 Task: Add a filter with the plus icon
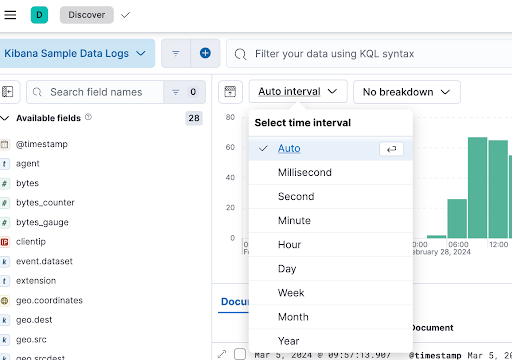click(205, 53)
